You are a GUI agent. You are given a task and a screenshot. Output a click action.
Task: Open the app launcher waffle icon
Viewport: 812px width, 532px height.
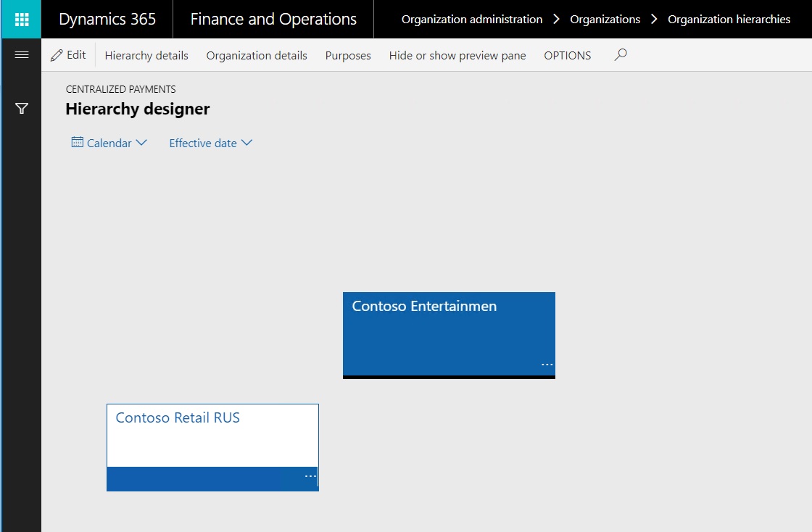click(21, 19)
